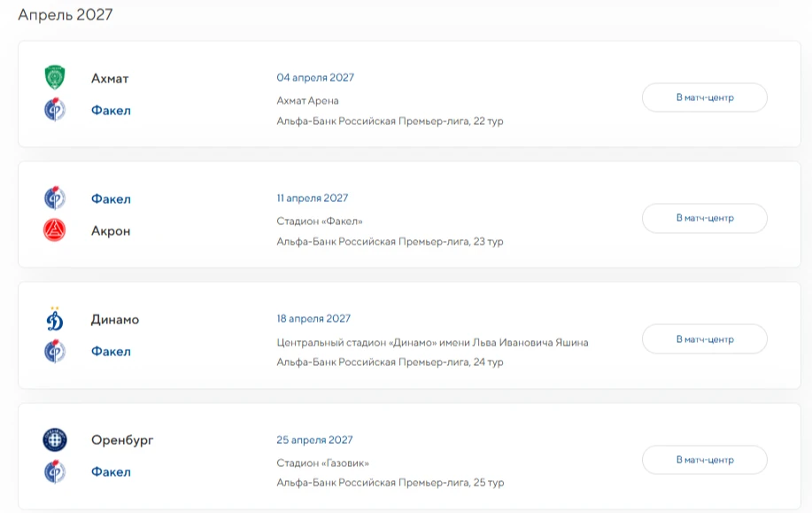Click Факел name in the Akron match card
Viewport: 812px width, 513px height.
(111, 199)
